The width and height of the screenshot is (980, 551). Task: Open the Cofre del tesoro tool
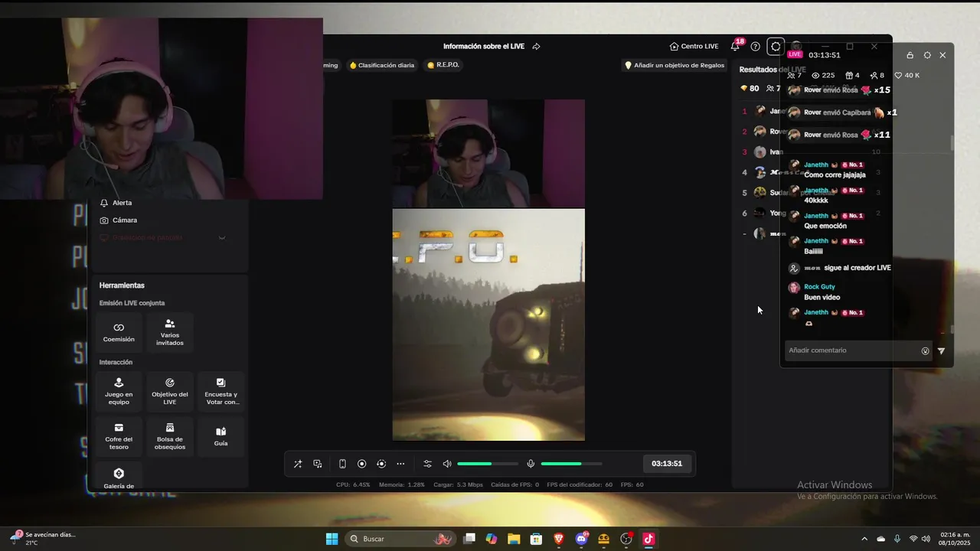click(119, 436)
